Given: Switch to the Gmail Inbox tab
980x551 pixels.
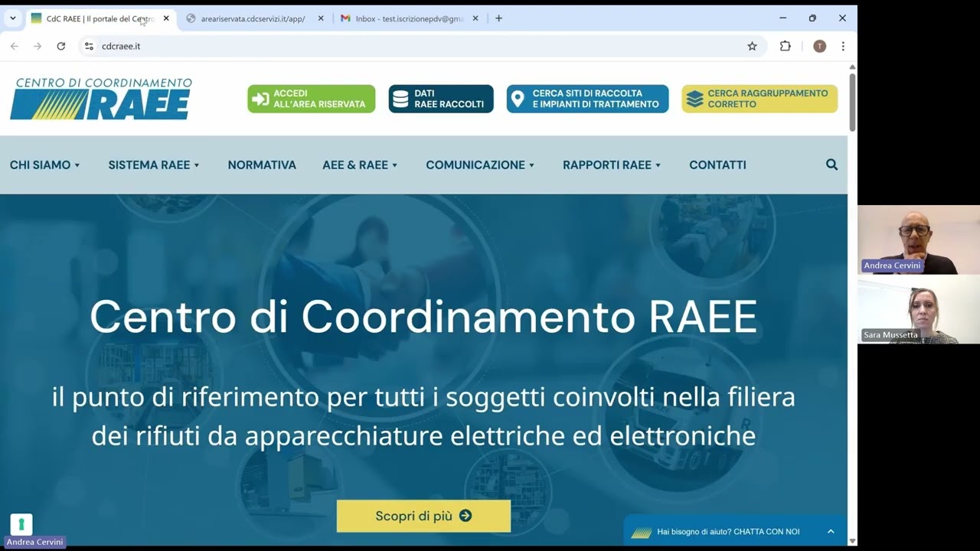Looking at the screenshot, I should pyautogui.click(x=409, y=18).
